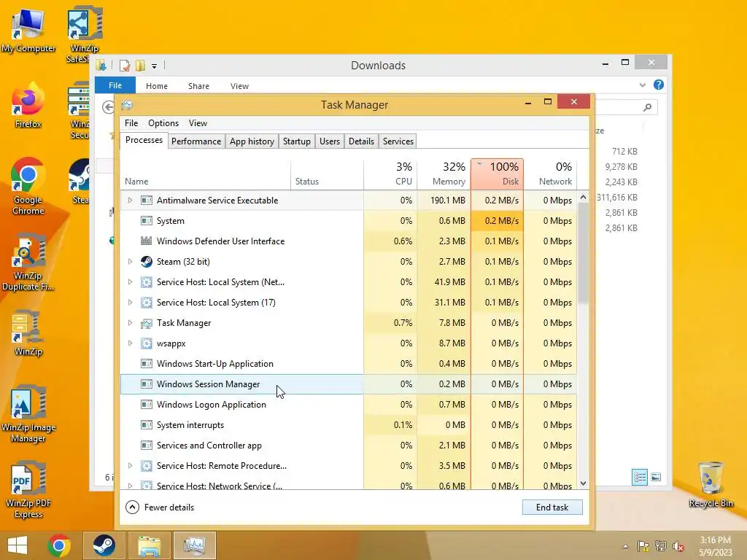747x560 pixels.
Task: Open View ribbon tab in Downloads
Action: pos(239,86)
